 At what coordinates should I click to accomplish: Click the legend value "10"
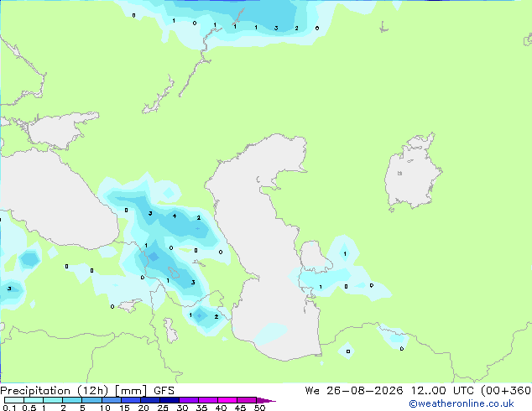tap(105, 408)
